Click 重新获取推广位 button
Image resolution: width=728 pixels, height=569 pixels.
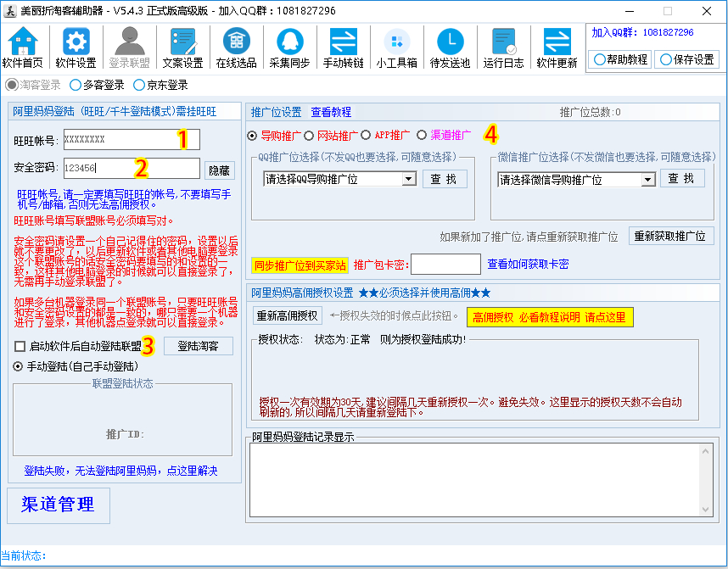(671, 236)
